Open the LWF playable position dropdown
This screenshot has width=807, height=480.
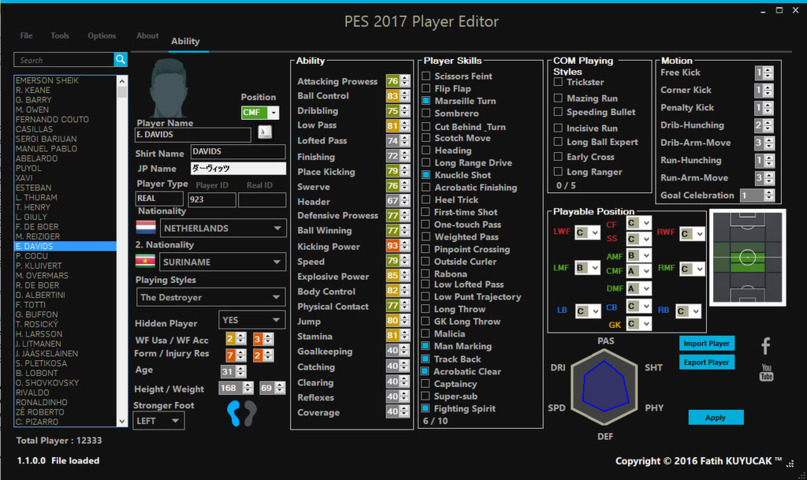tap(588, 233)
